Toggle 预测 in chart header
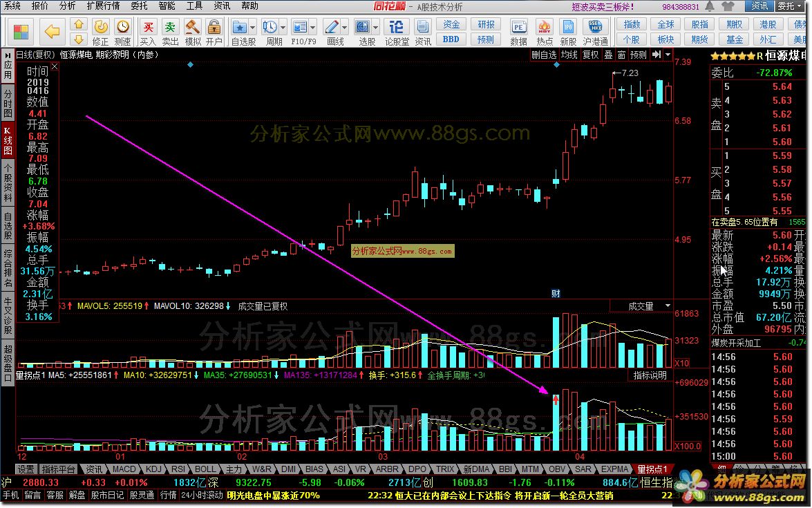Image resolution: width=812 pixels, height=508 pixels. [638, 55]
